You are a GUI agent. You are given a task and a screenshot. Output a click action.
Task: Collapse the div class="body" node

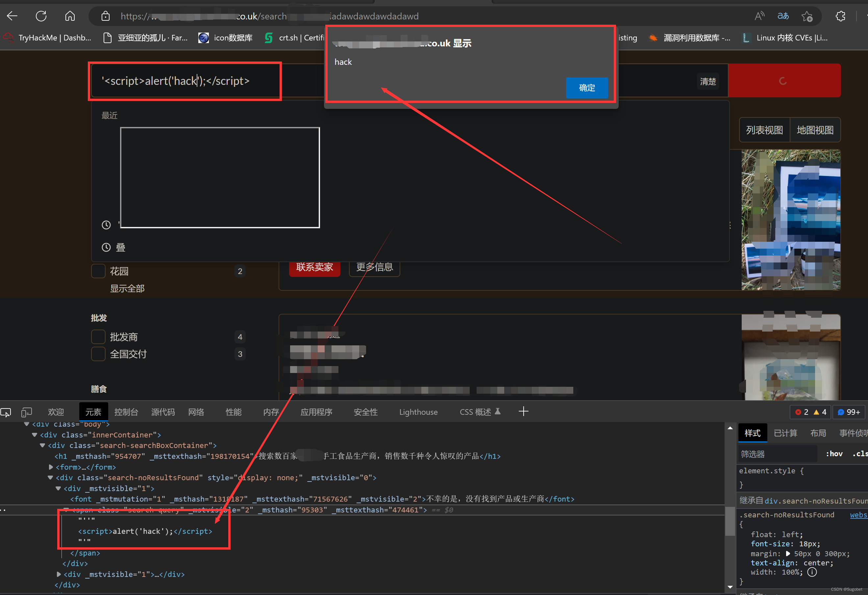pos(27,424)
